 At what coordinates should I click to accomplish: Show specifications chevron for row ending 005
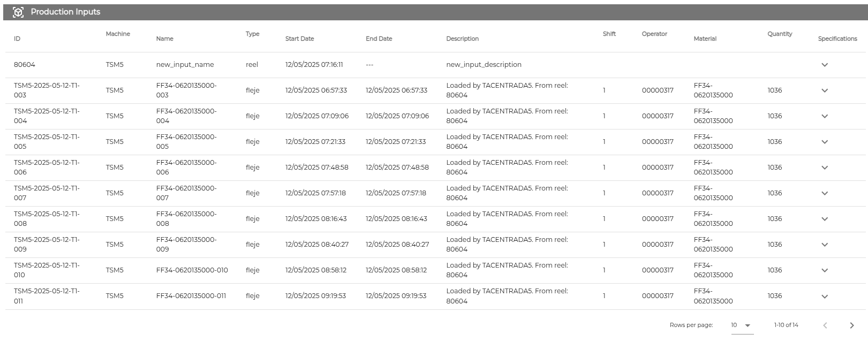(x=825, y=142)
